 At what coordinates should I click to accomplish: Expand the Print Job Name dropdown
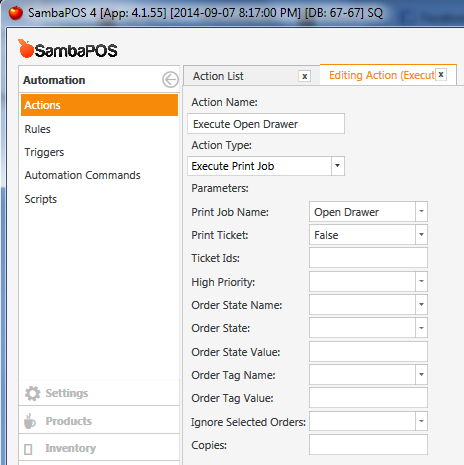click(421, 211)
